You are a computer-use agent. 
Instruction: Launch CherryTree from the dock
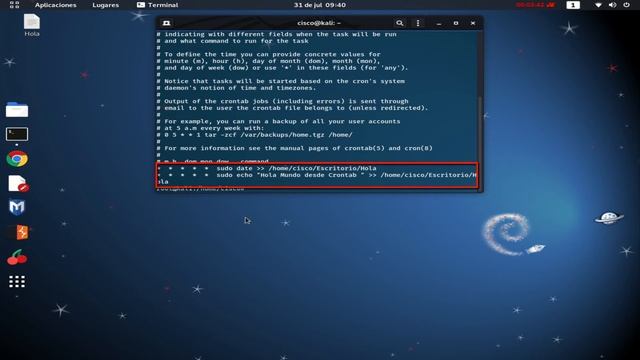17,257
